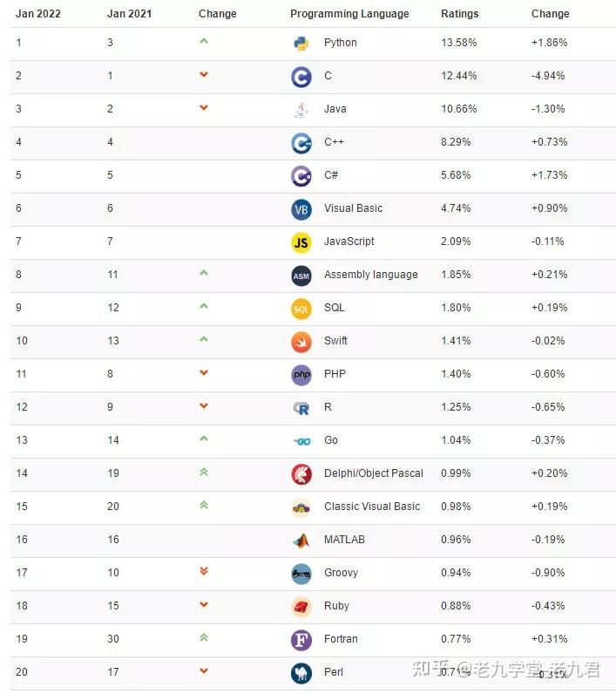
Task: Click the orange Swift bird icon
Action: 301,342
